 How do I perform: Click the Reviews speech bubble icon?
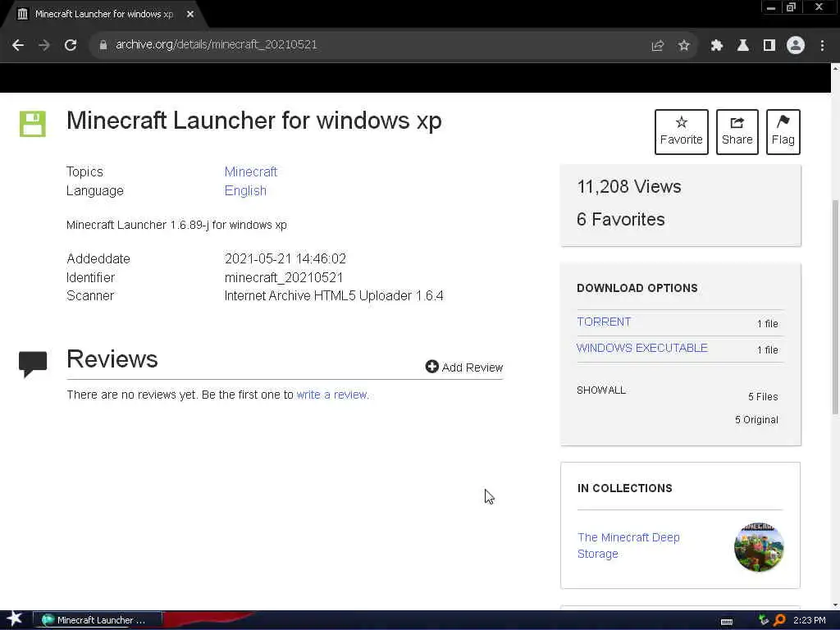tap(33, 364)
